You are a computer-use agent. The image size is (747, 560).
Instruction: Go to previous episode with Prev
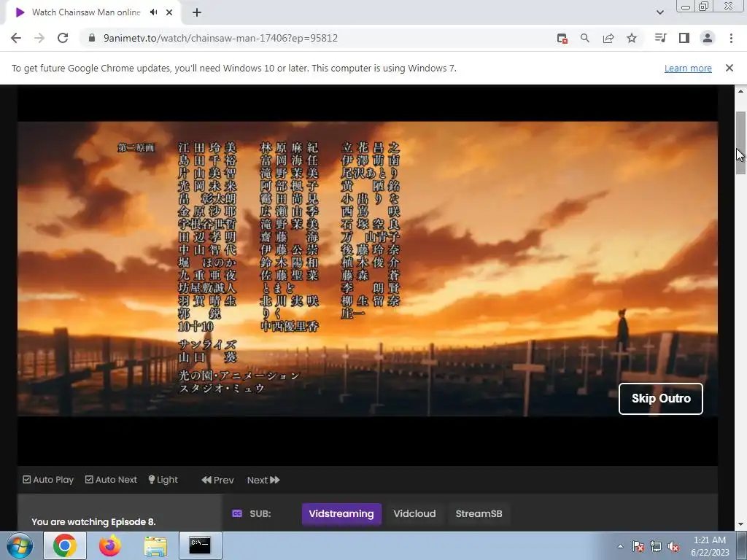pyautogui.click(x=217, y=480)
